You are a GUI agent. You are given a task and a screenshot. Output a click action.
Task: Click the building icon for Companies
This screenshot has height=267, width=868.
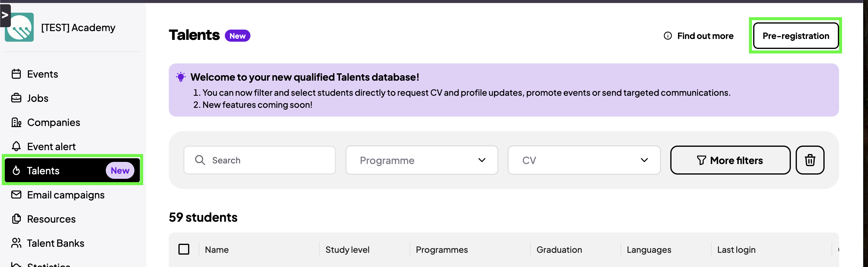[x=16, y=122]
